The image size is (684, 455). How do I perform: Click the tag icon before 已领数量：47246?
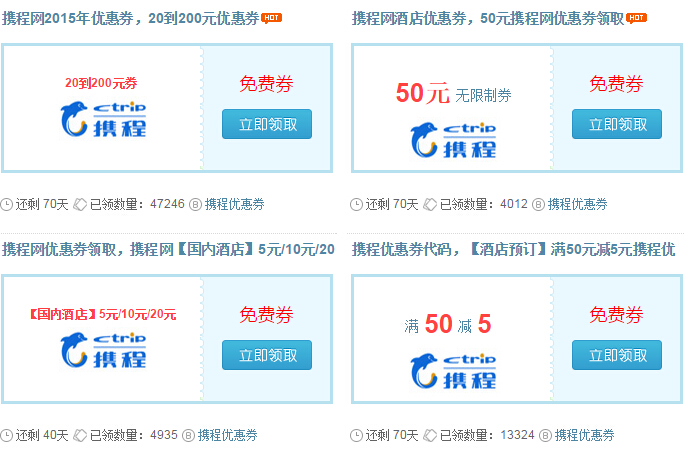coord(80,205)
